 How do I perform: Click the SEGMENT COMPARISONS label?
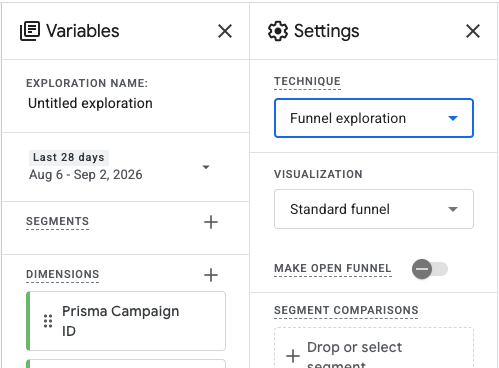pyautogui.click(x=346, y=310)
